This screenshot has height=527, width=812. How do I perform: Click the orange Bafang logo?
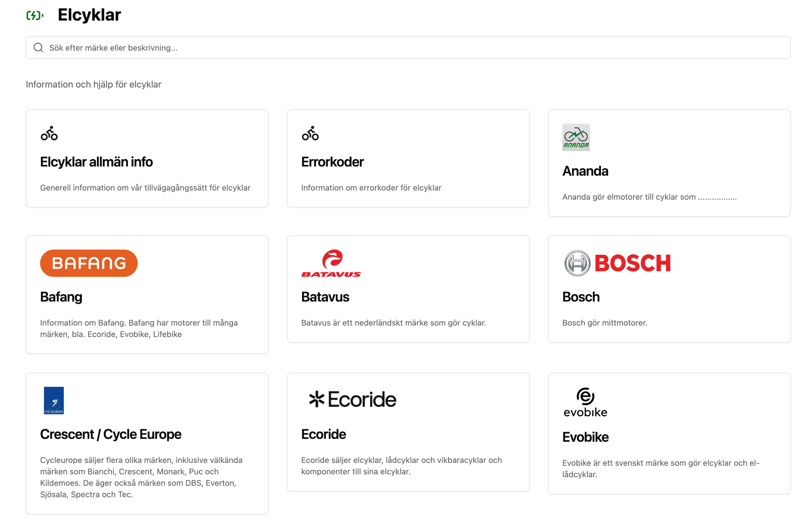(x=89, y=263)
